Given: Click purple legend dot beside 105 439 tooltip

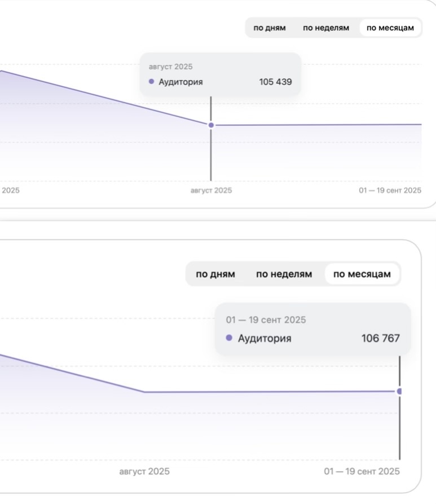Looking at the screenshot, I should pyautogui.click(x=151, y=82).
